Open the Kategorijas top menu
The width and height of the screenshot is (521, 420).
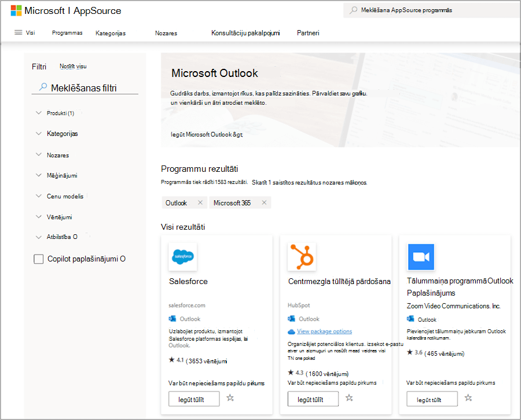111,33
